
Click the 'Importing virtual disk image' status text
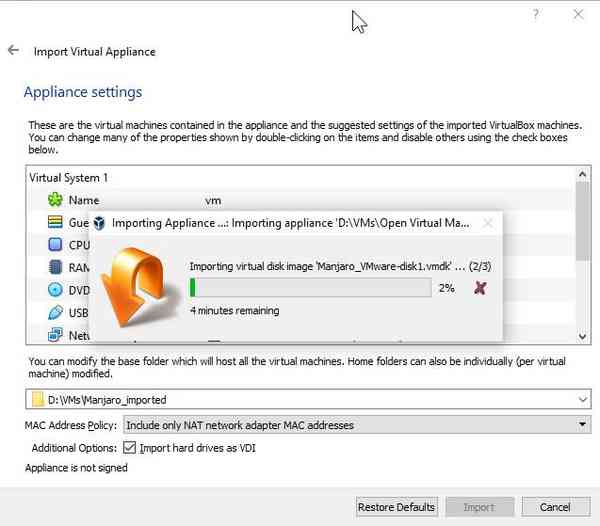(x=340, y=266)
